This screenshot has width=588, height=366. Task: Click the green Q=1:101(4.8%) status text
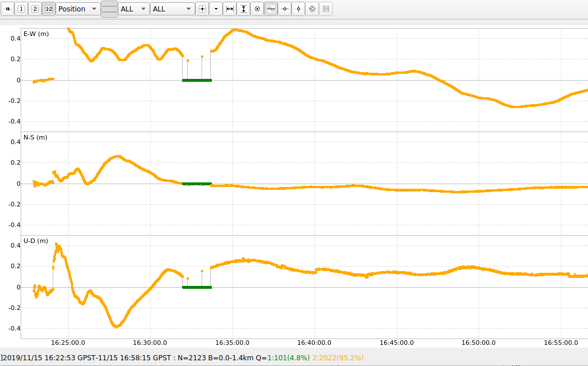pyautogui.click(x=289, y=358)
